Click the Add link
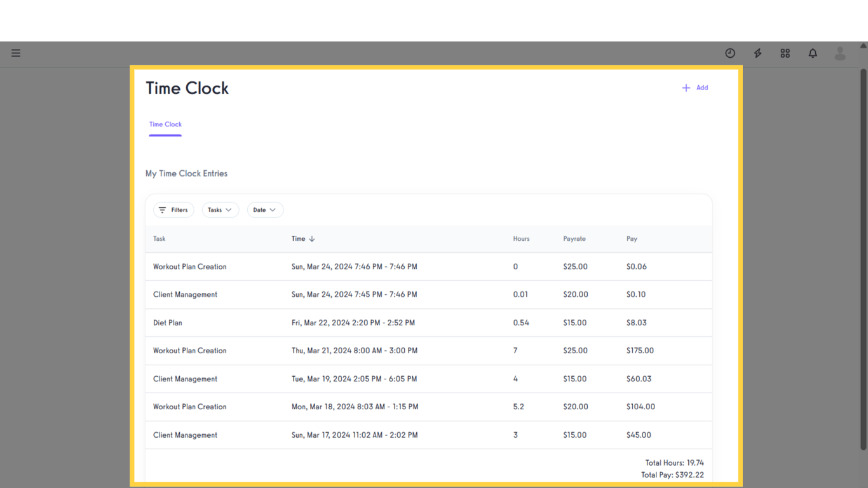Screen dimensions: 868x488 click(x=702, y=88)
